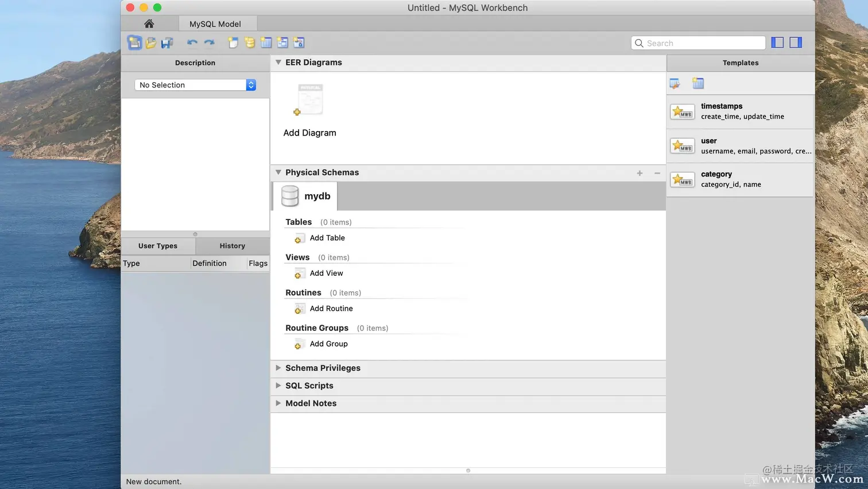Image resolution: width=868 pixels, height=489 pixels.
Task: Collapse the EER Diagrams section
Action: (278, 62)
